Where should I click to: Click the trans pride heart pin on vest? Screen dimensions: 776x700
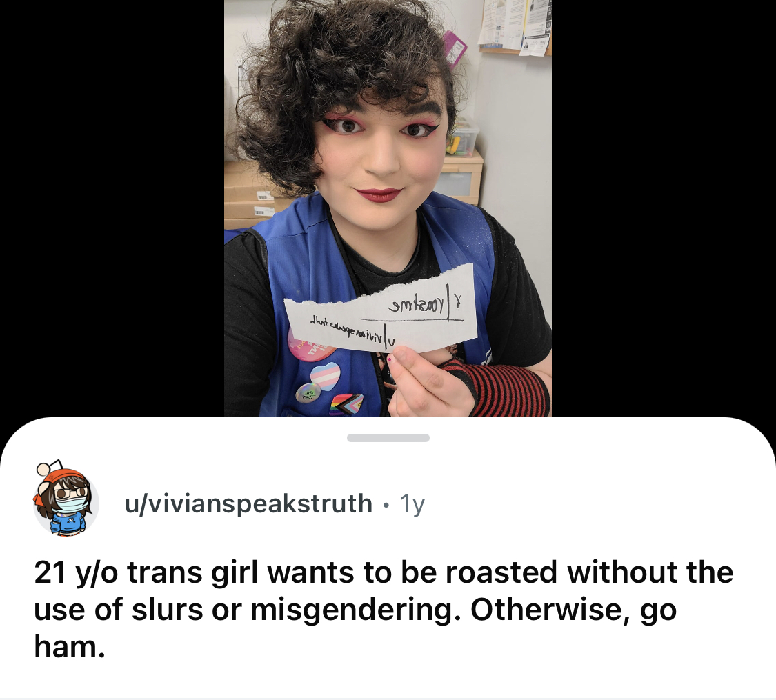326,376
